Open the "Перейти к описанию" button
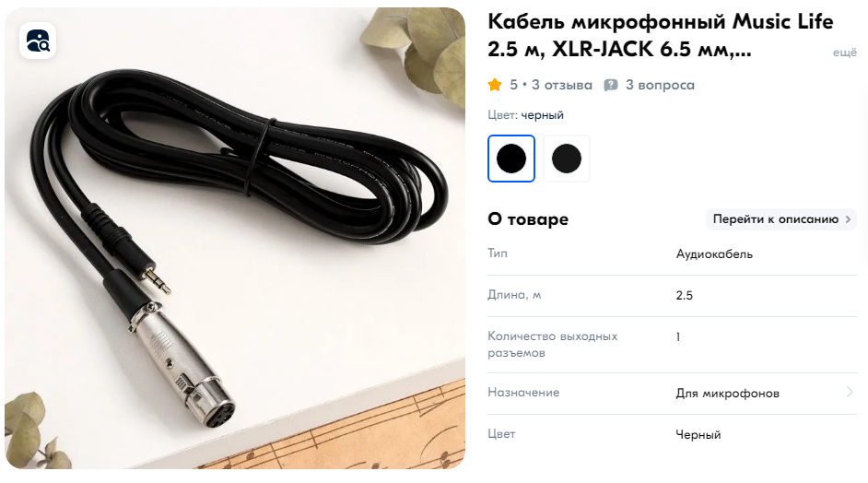The height and width of the screenshot is (483, 868). coord(781,219)
